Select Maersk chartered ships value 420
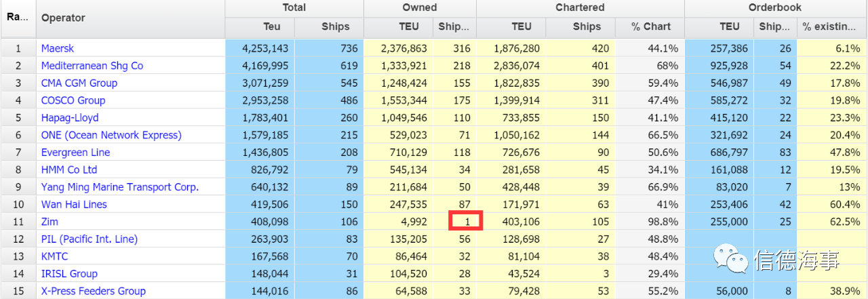 coord(599,48)
